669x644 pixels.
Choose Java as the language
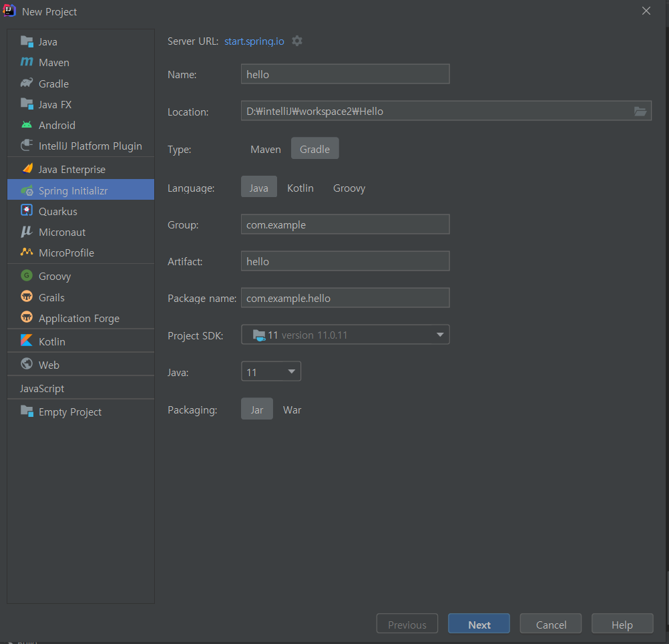tap(259, 187)
